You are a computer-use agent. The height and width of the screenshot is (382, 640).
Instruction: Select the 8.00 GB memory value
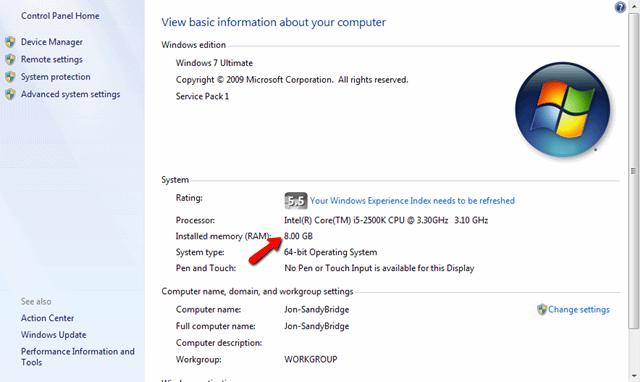coord(298,236)
